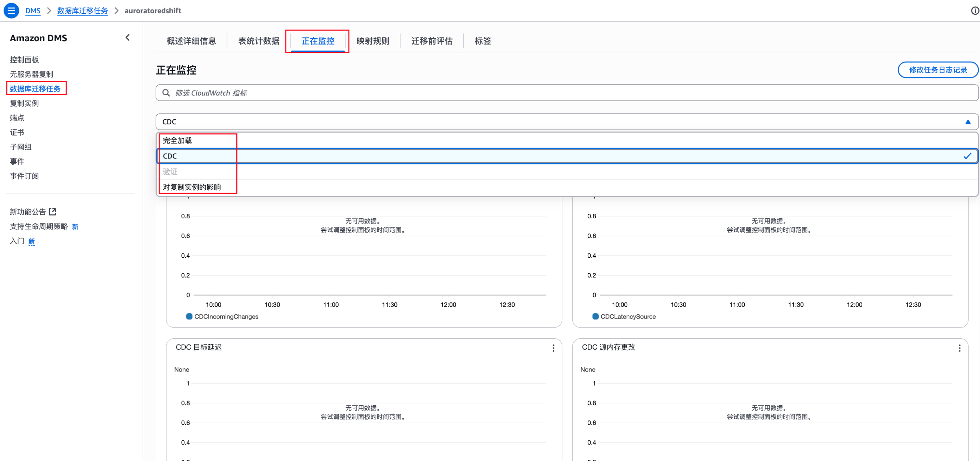Click the search magnifier in CloudWatch filter
The height and width of the screenshot is (461, 980).
pyautogui.click(x=166, y=93)
